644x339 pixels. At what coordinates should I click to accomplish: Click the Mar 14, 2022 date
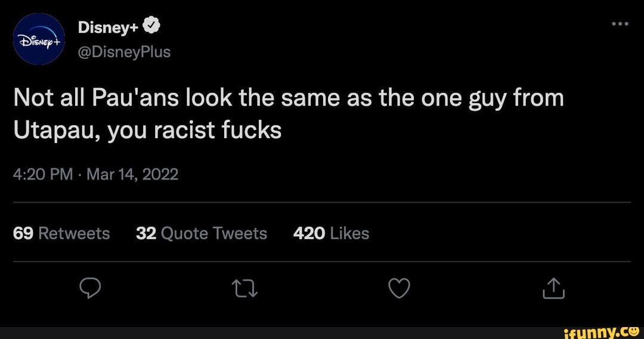pyautogui.click(x=132, y=175)
